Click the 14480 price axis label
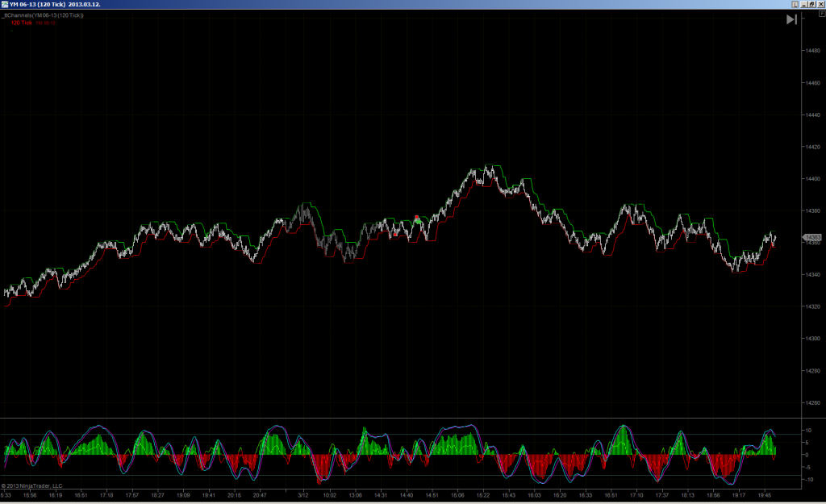The width and height of the screenshot is (826, 504). click(x=813, y=51)
